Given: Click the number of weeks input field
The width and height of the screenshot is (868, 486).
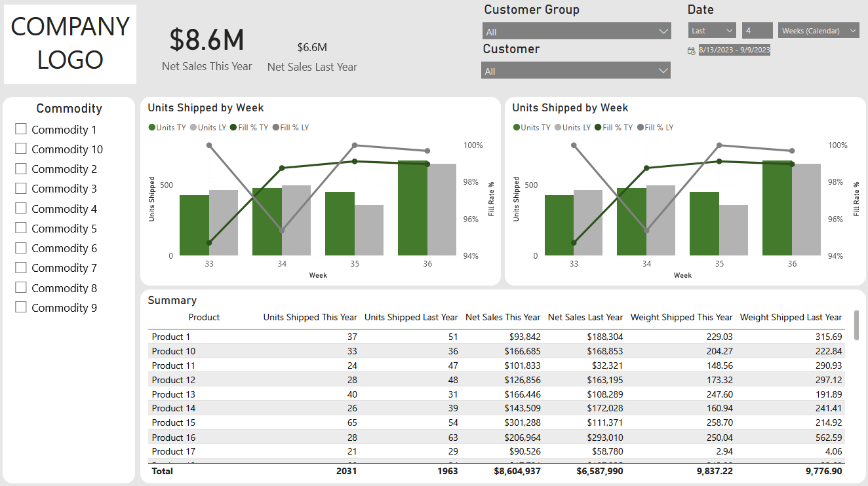Looking at the screenshot, I should [757, 31].
